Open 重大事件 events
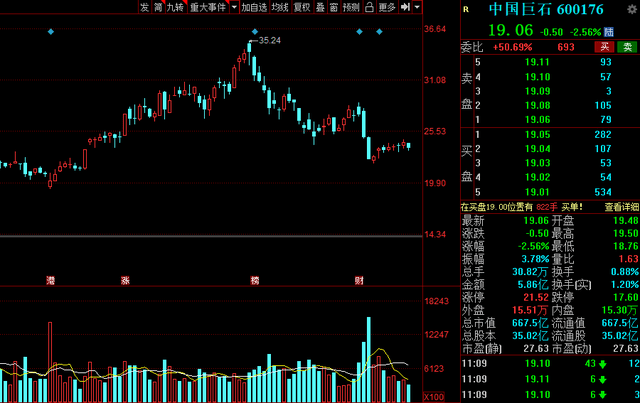640x403 pixels. click(208, 7)
